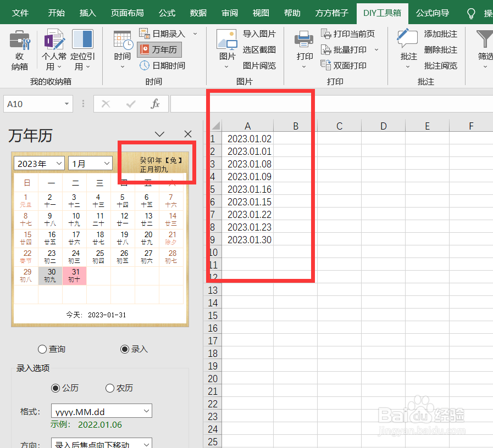Select day 15 in the calendar

click(26, 238)
